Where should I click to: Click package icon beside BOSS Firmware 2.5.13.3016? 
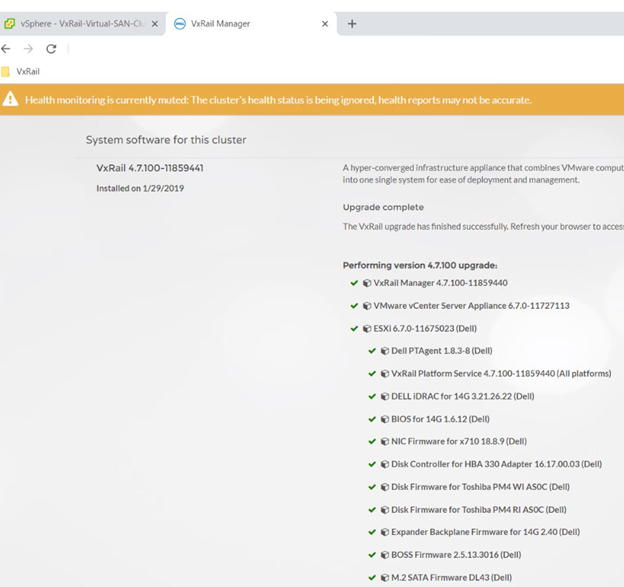tap(385, 555)
